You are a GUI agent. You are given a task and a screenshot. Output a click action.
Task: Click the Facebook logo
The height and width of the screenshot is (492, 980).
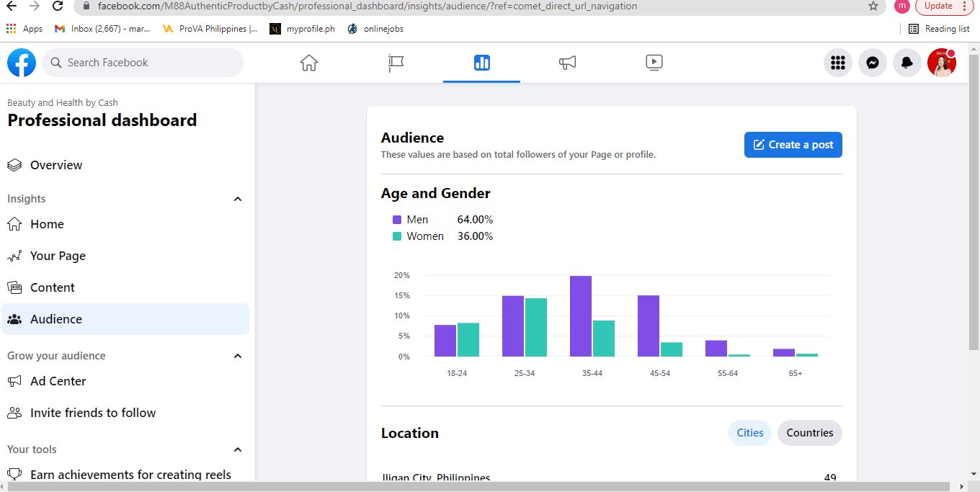point(22,63)
